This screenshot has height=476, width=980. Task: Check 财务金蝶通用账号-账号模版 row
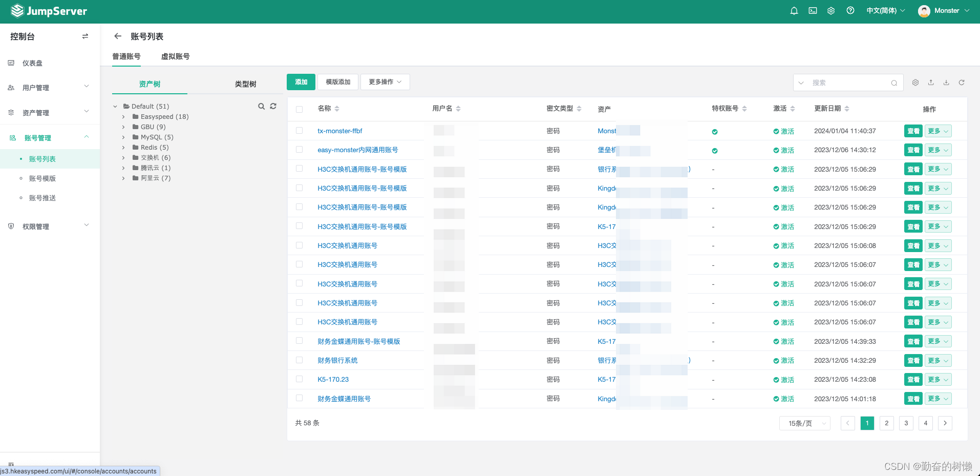pyautogui.click(x=300, y=341)
